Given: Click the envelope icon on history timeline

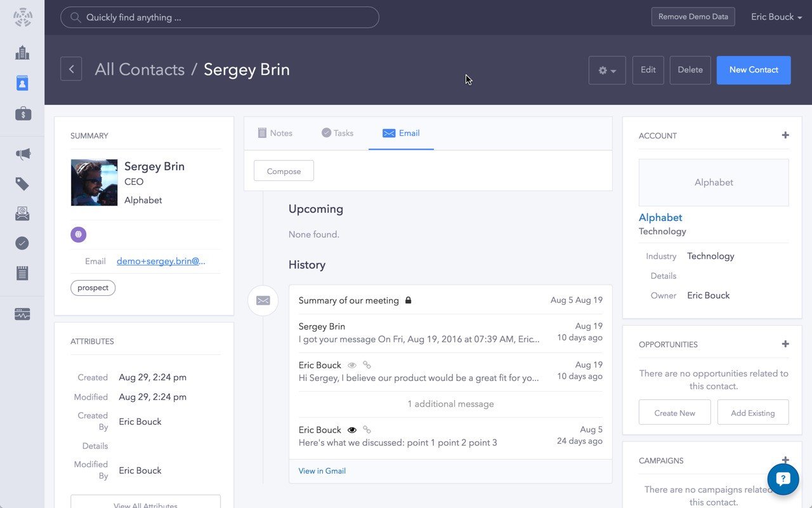Looking at the screenshot, I should click(x=263, y=300).
